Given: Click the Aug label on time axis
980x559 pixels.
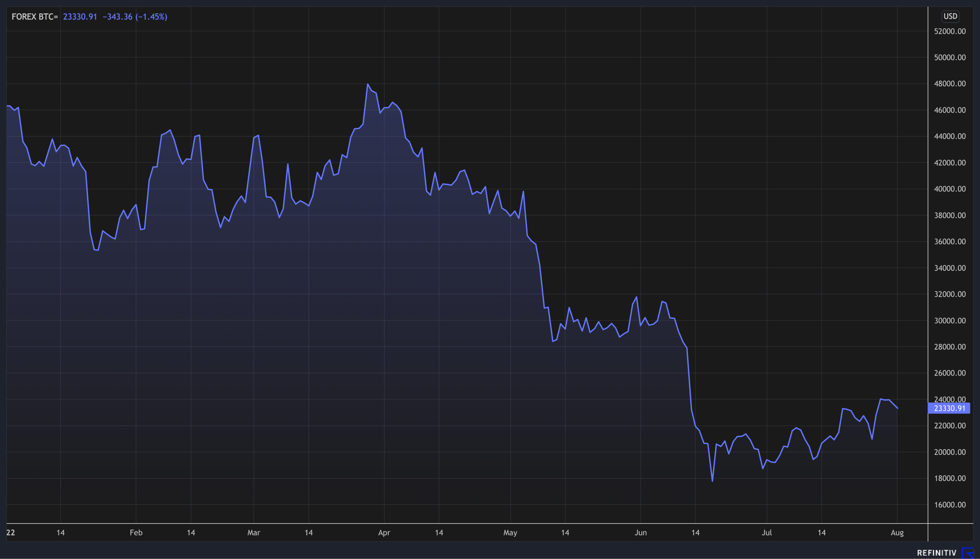Looking at the screenshot, I should click(897, 533).
